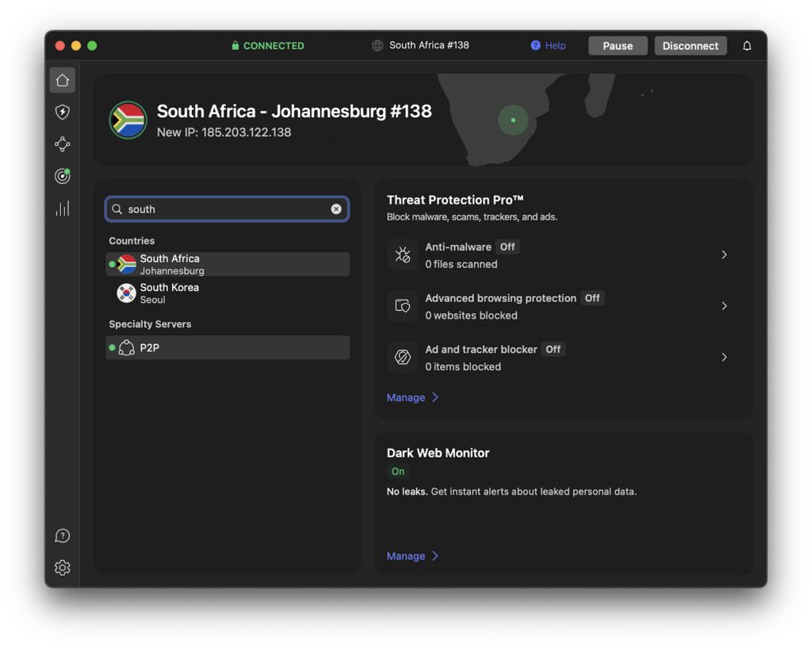Click Advanced browsing protection Off badge
The width and height of the screenshot is (812, 647).
point(592,298)
